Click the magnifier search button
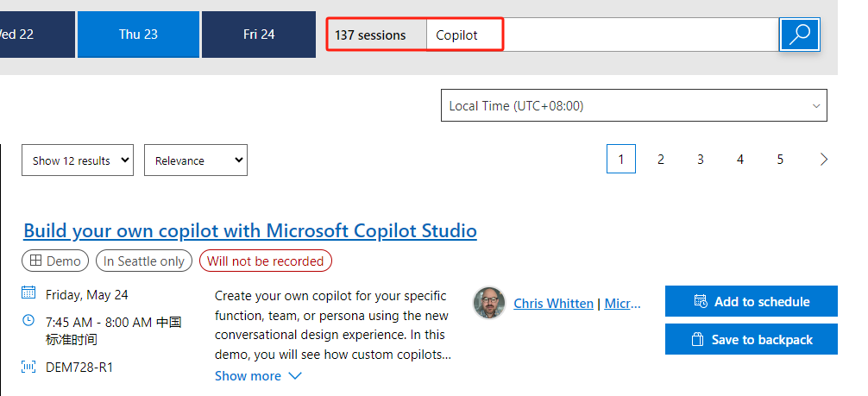This screenshot has width=868, height=396. [x=799, y=35]
